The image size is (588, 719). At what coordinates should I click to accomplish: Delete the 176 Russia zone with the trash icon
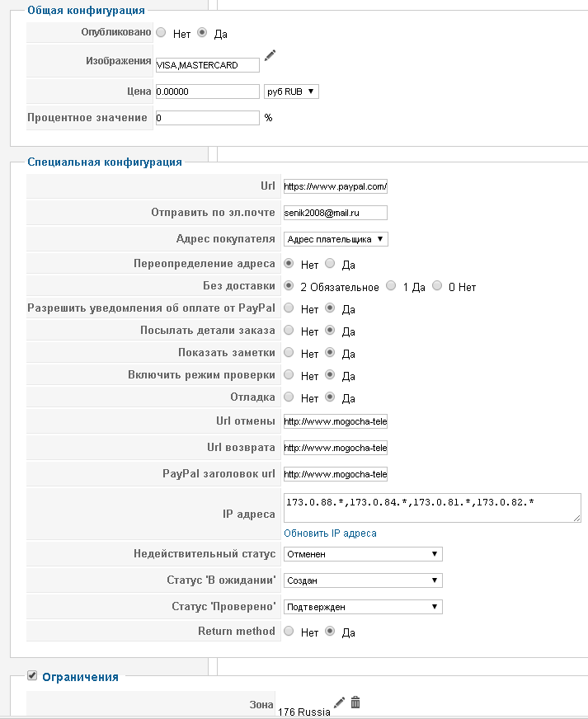click(x=355, y=703)
